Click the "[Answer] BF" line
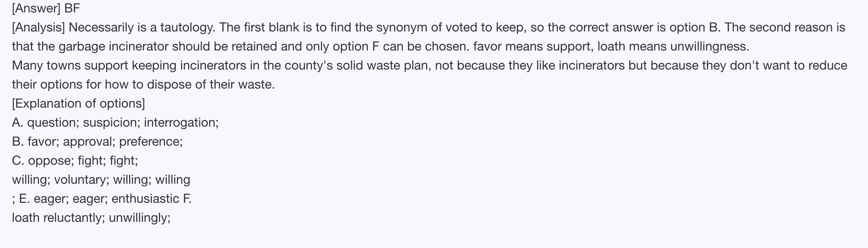The image size is (868, 248). [x=46, y=8]
